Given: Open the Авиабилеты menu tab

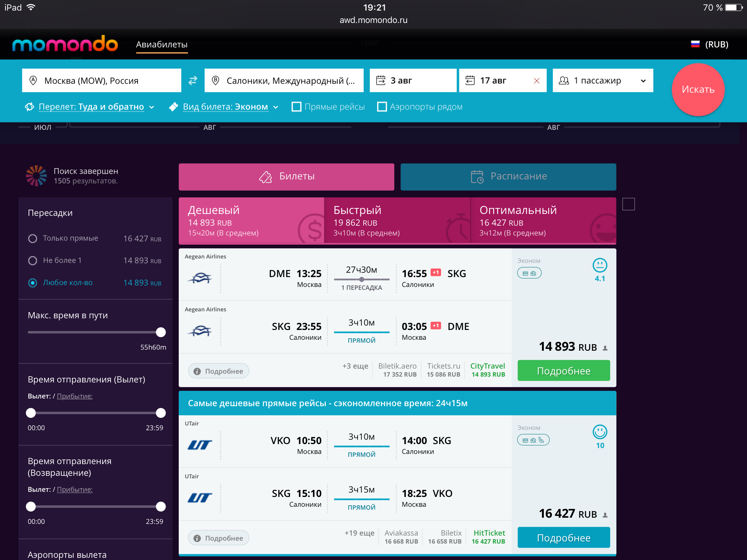Looking at the screenshot, I should coord(162,44).
